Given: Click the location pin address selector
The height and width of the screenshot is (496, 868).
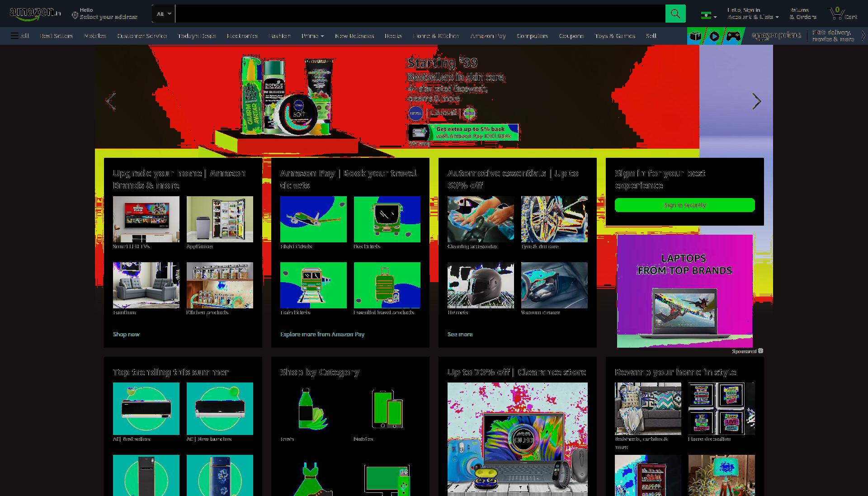Looking at the screenshot, I should point(104,14).
